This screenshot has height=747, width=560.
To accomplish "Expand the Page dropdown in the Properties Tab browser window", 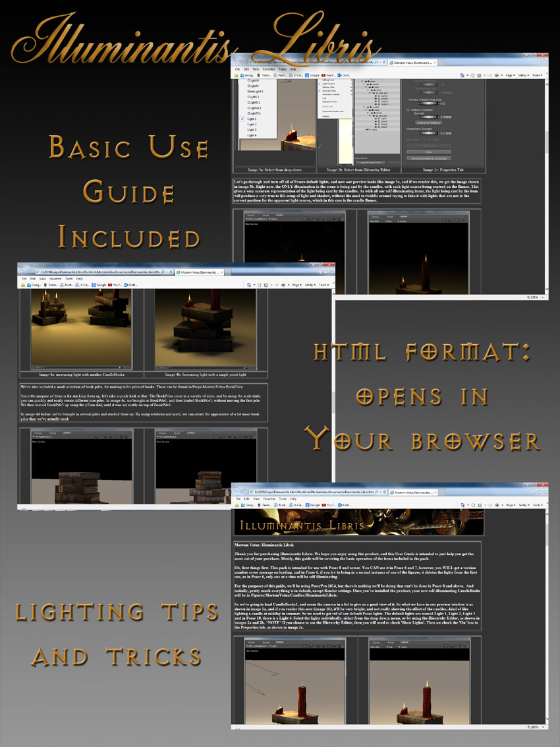I will coord(509,75).
